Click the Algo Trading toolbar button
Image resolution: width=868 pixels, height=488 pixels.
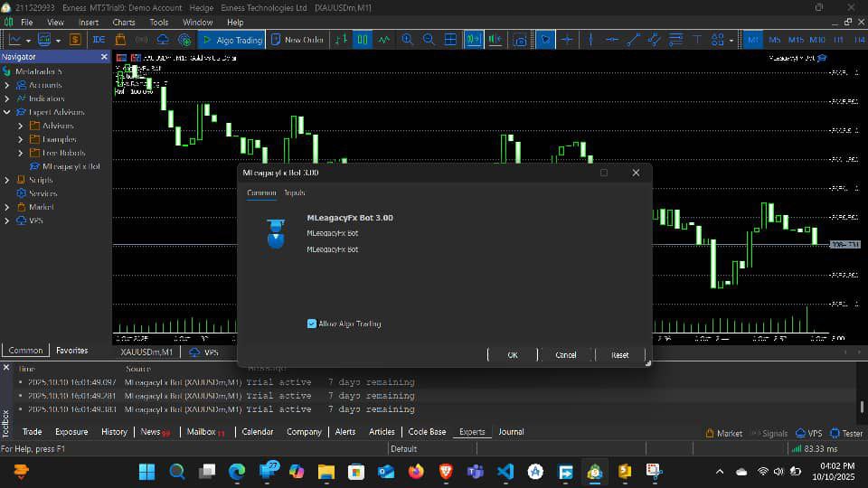coord(231,40)
